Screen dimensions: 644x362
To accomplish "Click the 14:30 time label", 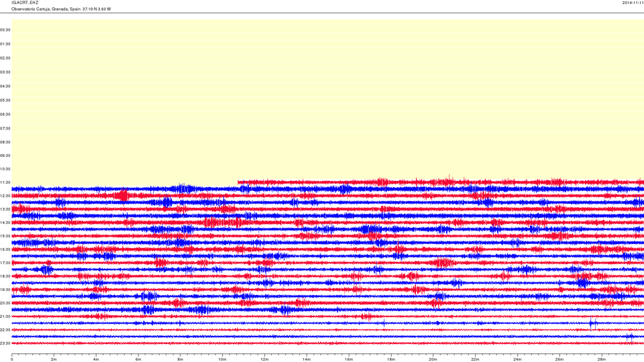I will pyautogui.click(x=5, y=223).
